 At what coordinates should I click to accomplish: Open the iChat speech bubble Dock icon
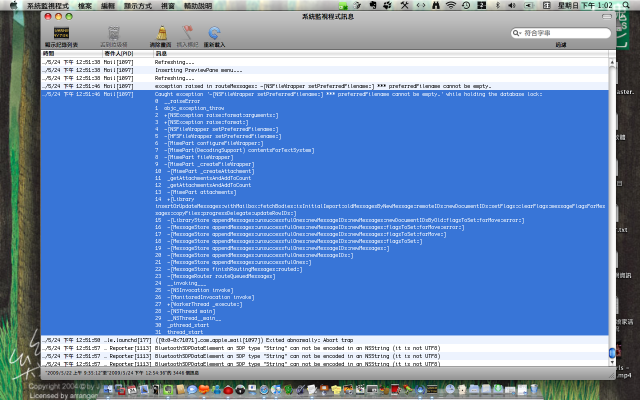(x=192, y=390)
